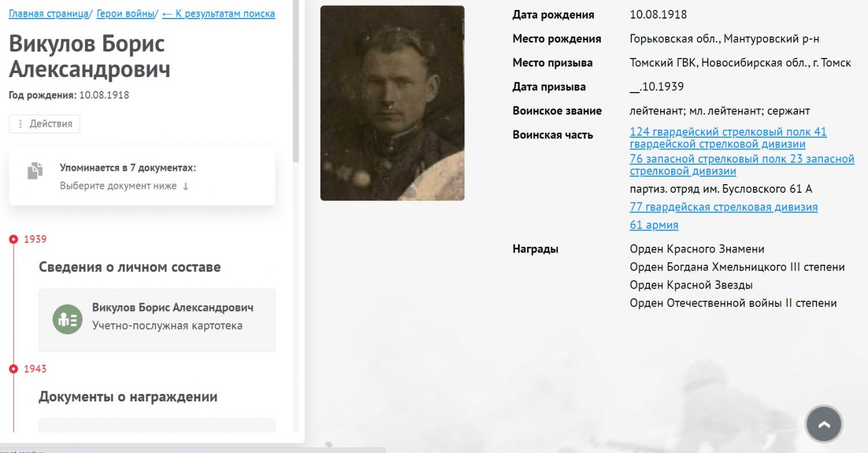
Task: Open the Герои войны breadcrumb link
Action: coord(126,14)
